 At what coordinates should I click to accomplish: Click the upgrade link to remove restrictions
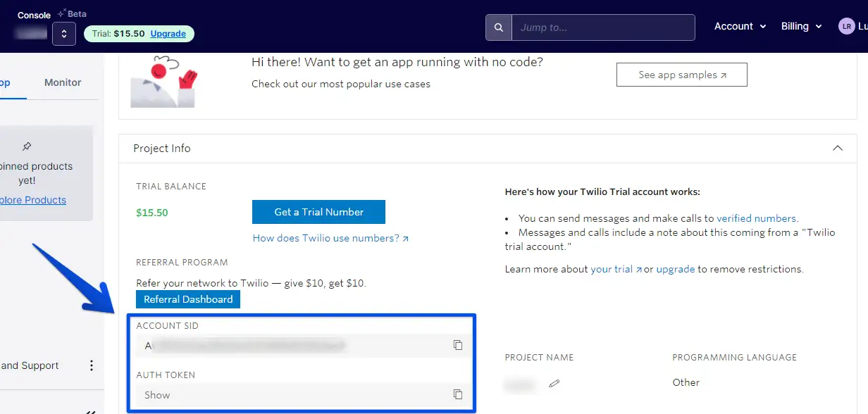coord(676,269)
